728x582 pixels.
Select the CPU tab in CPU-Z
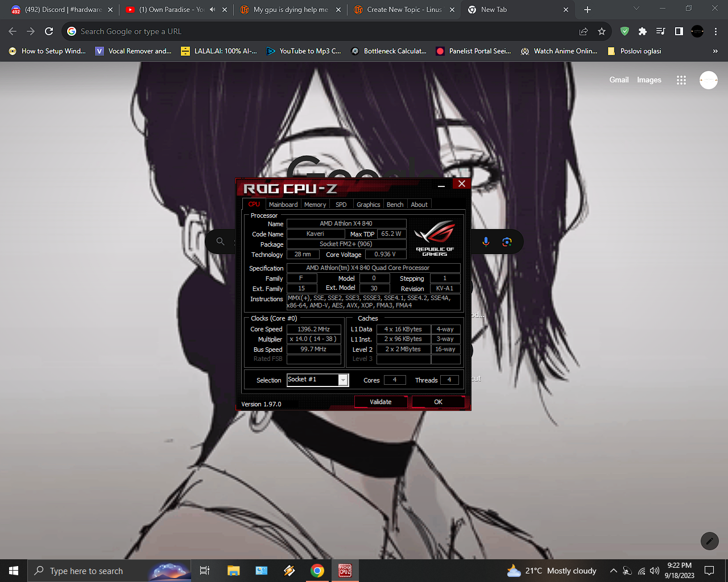[x=254, y=204]
